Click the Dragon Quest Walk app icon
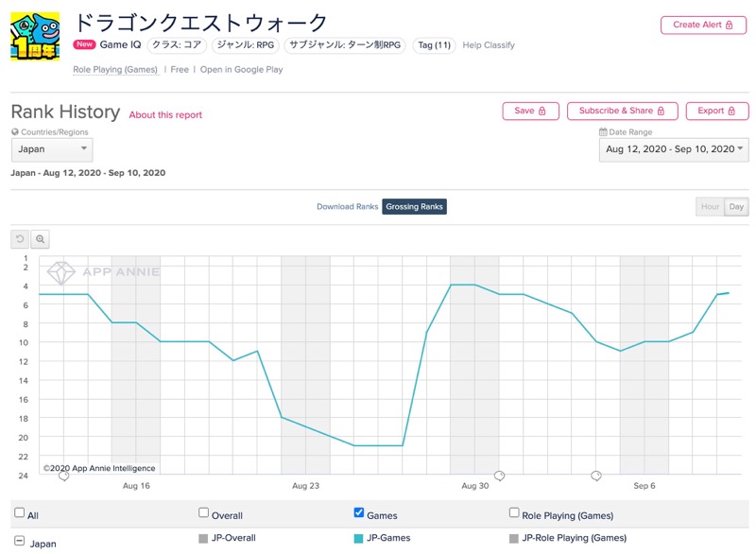This screenshot has width=756, height=554. pyautogui.click(x=35, y=37)
